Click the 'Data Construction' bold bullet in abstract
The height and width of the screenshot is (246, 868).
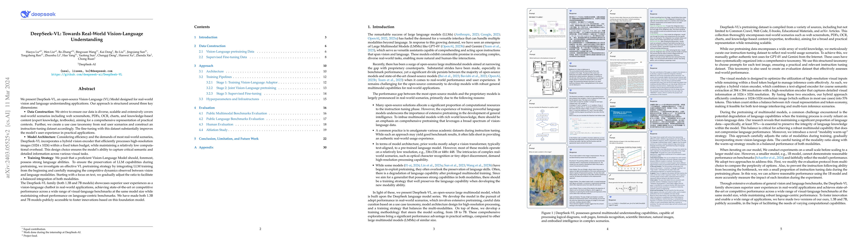pos(41,112)
